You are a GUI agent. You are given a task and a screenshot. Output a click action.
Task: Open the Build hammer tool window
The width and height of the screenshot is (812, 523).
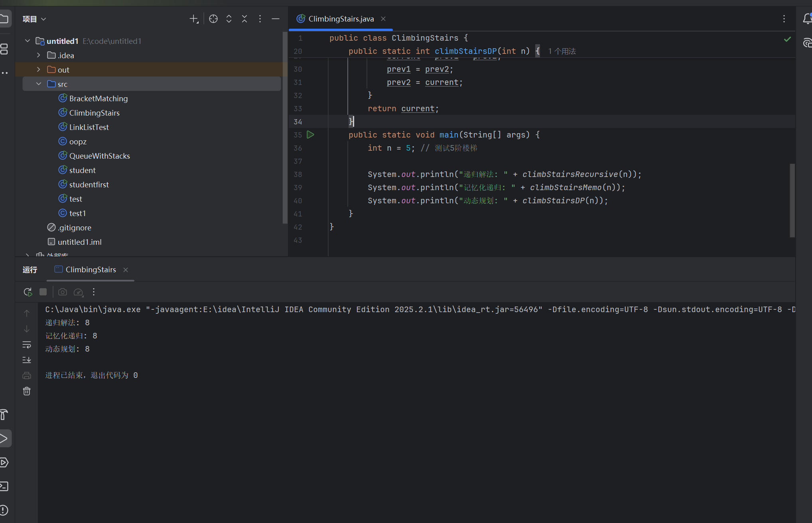pos(4,415)
